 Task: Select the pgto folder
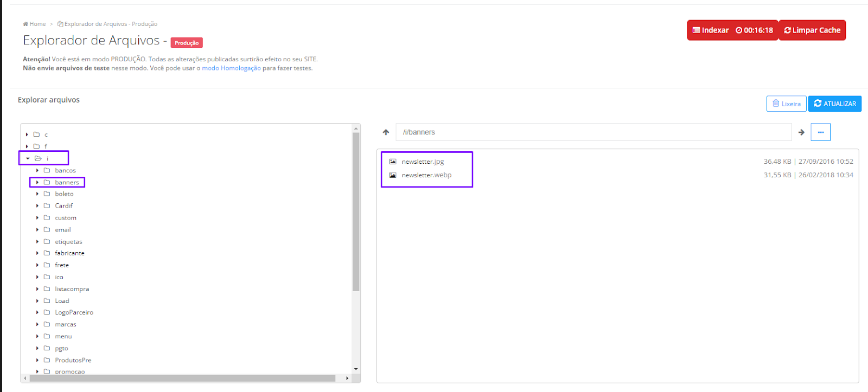tap(61, 348)
